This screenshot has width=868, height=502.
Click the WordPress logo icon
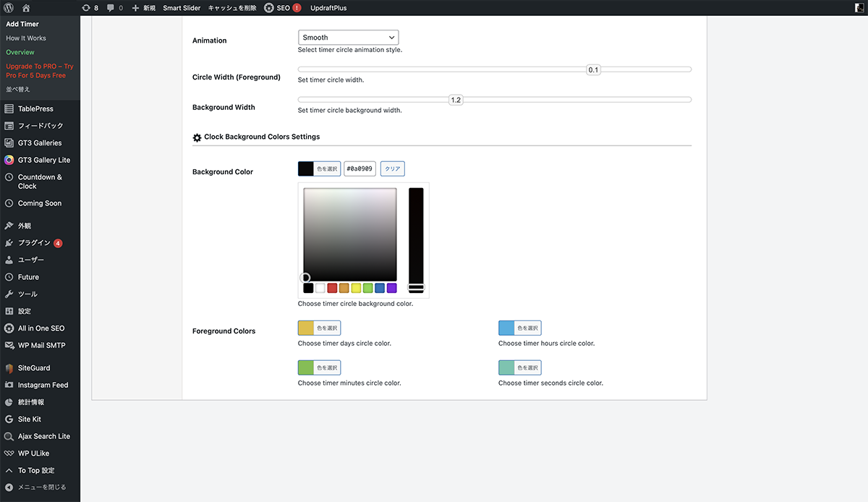tap(9, 8)
